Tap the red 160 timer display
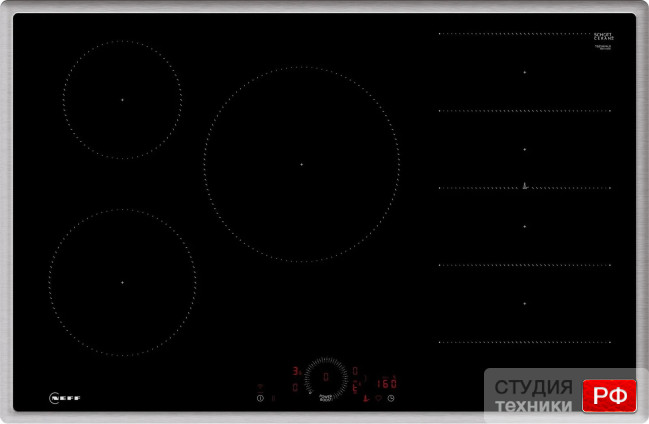Viewport: 649px width, 424px height. click(386, 382)
